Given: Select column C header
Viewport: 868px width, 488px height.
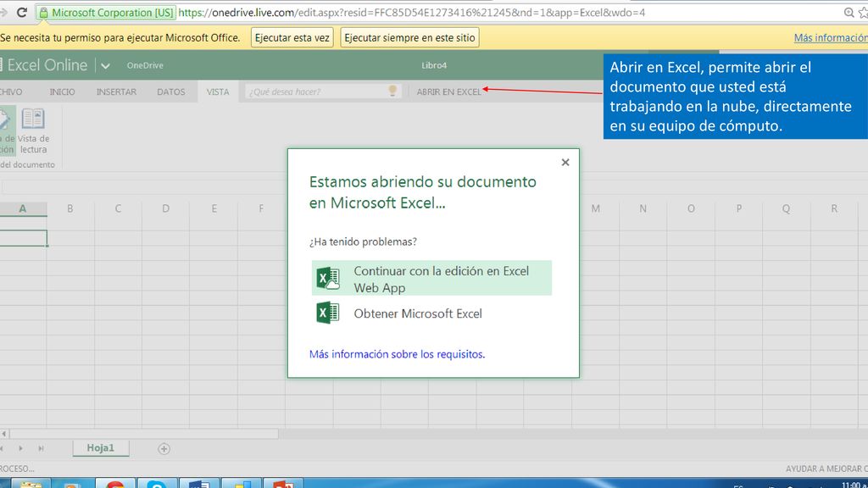Looking at the screenshot, I should point(118,208).
